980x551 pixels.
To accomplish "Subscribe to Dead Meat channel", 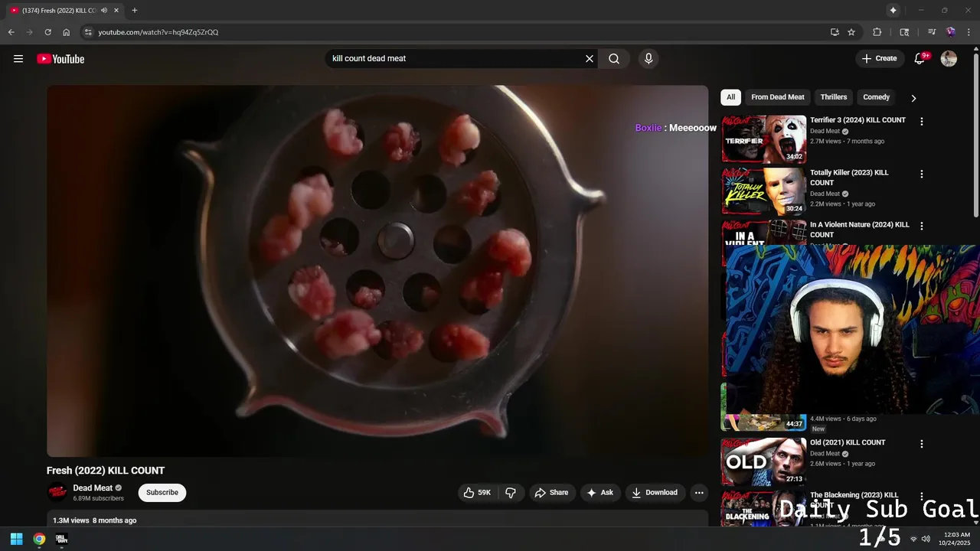I will pos(162,493).
